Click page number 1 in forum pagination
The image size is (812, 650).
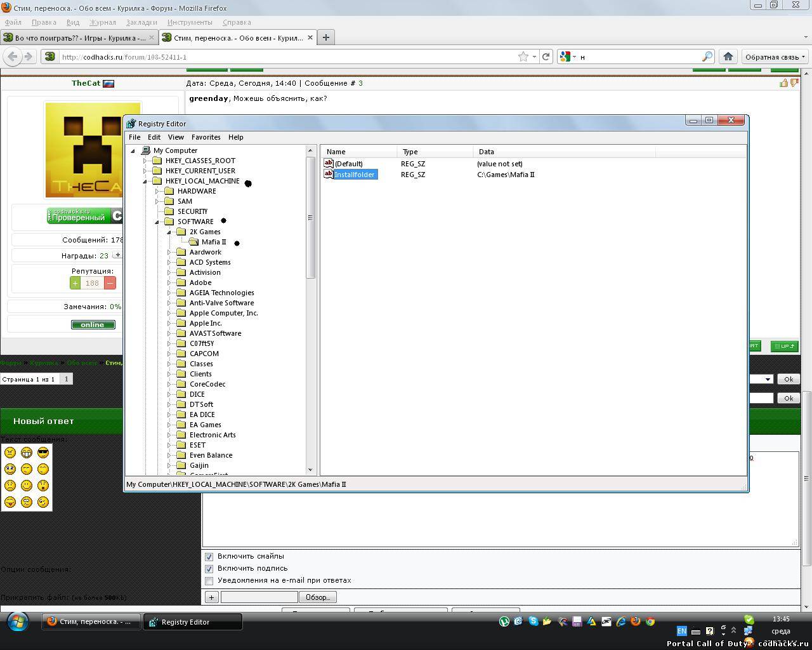[66, 379]
